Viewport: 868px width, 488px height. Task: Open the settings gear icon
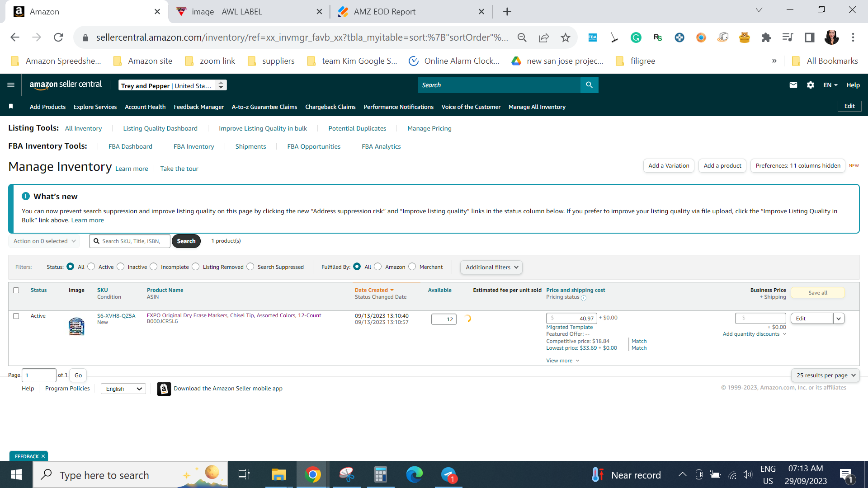(810, 85)
